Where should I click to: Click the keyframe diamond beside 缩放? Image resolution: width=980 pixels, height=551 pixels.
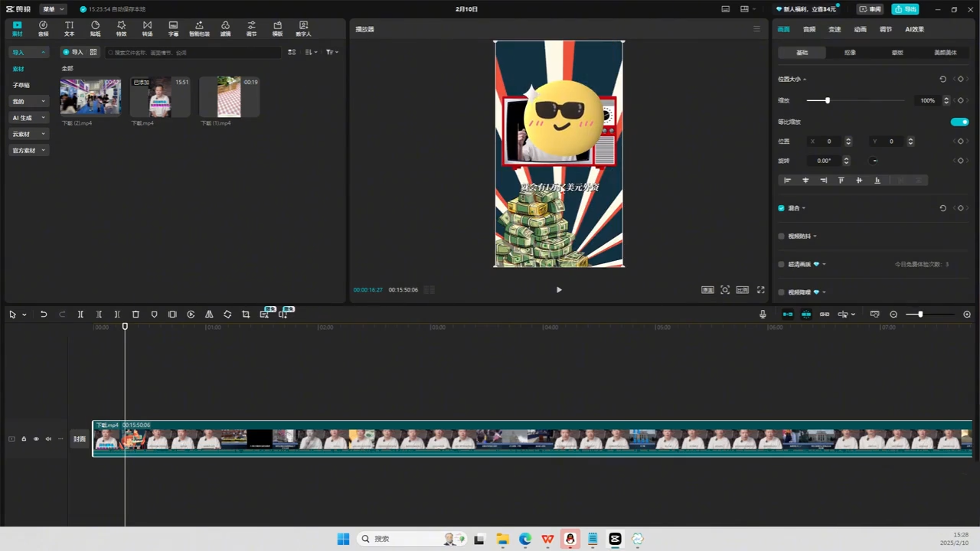[x=960, y=100]
